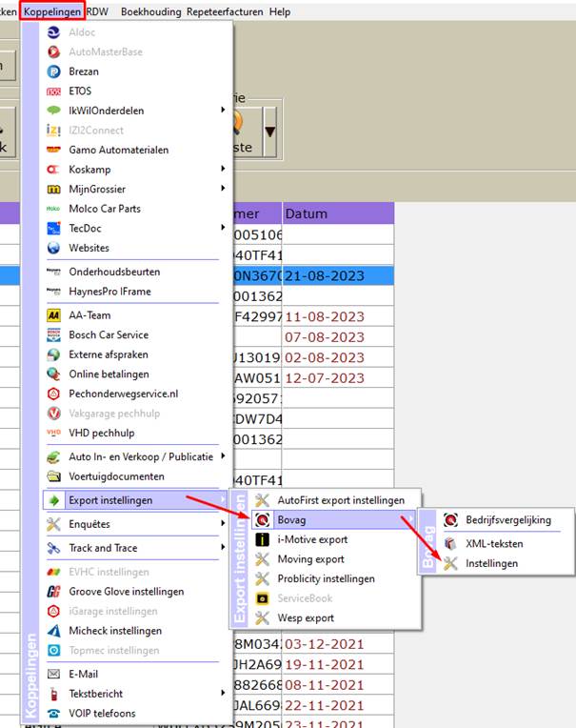The height and width of the screenshot is (728, 576).
Task: Click the ETOS icon
Action: click(x=54, y=91)
